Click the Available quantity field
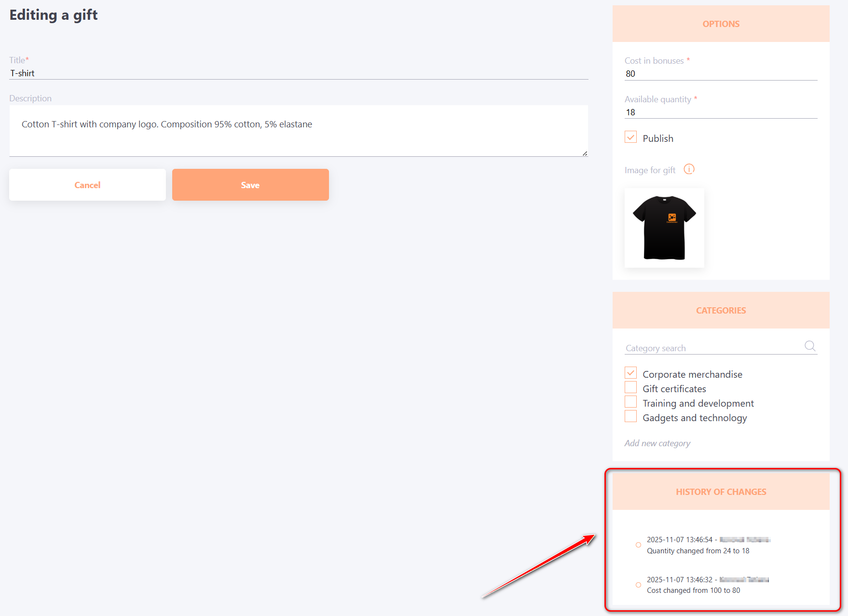 coord(720,112)
